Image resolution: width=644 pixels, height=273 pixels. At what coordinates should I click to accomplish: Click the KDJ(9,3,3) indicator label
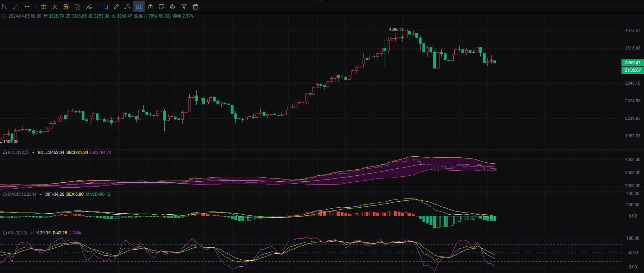[x=18, y=233]
